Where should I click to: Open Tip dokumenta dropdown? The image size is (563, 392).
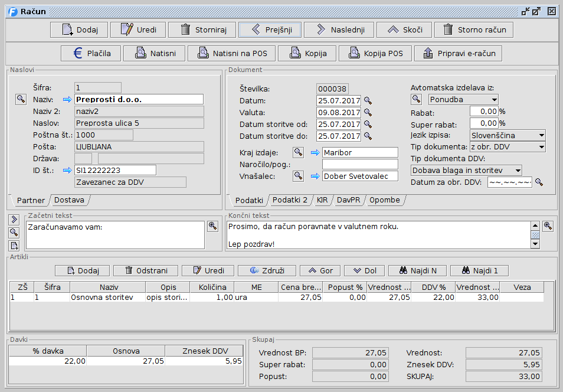coord(508,147)
